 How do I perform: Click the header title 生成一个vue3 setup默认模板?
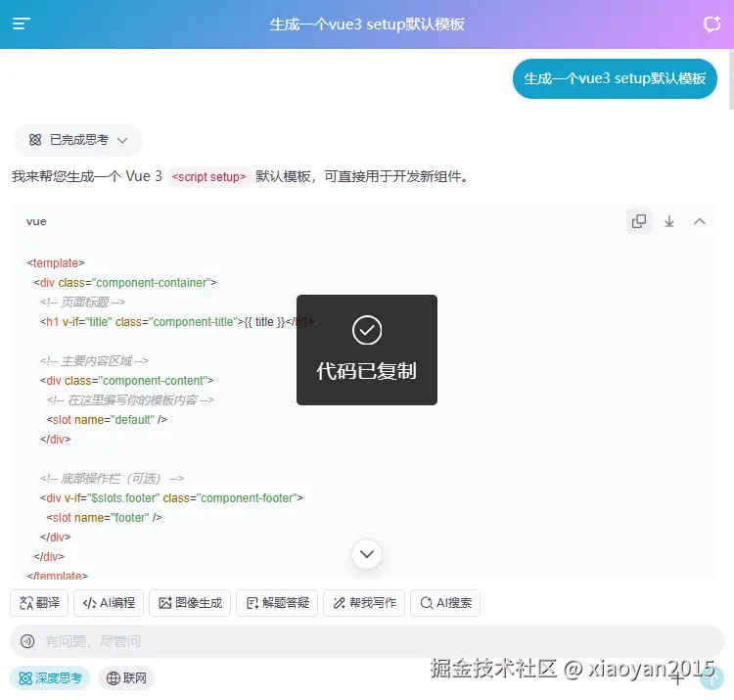coord(367,23)
